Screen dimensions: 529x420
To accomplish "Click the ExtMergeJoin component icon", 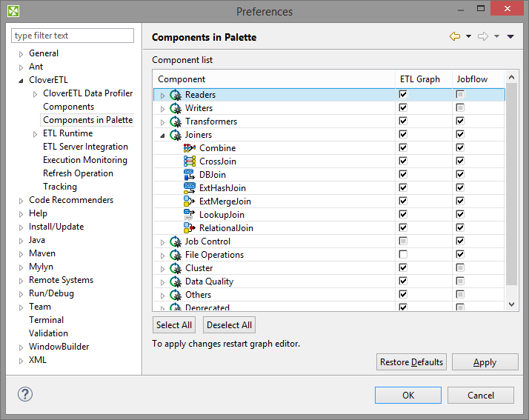I will click(x=189, y=201).
